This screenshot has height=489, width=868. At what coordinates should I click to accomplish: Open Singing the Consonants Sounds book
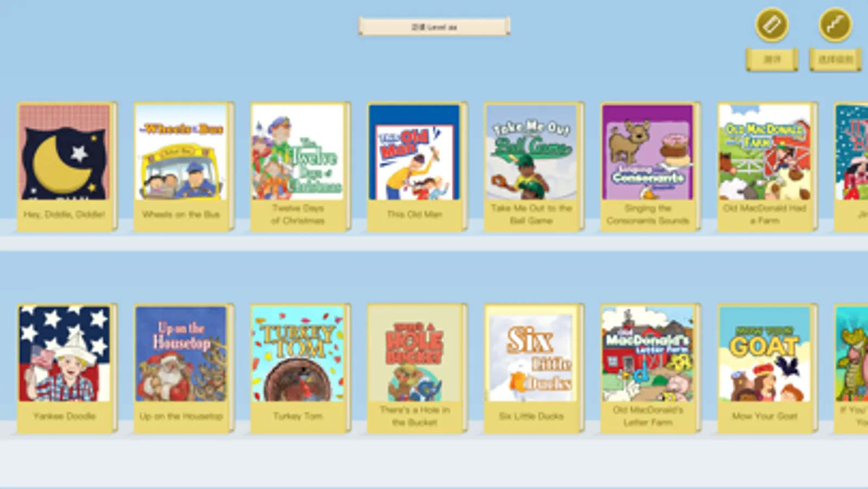[x=651, y=167]
